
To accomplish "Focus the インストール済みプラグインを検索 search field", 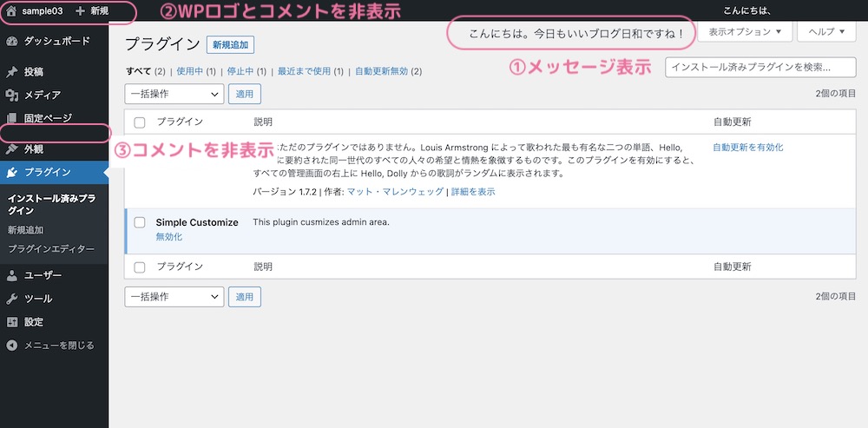I will 760,68.
